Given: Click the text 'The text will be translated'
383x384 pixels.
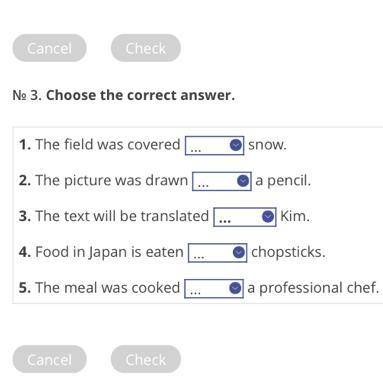Looking at the screenshot, I should pos(122,216).
